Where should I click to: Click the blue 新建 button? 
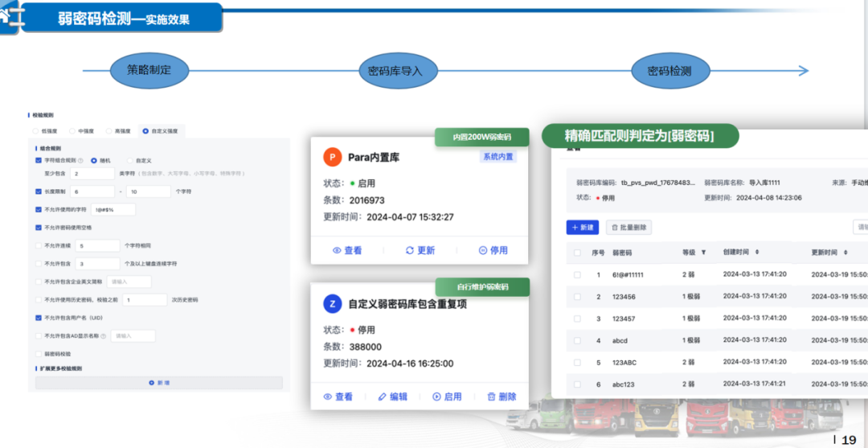click(583, 227)
